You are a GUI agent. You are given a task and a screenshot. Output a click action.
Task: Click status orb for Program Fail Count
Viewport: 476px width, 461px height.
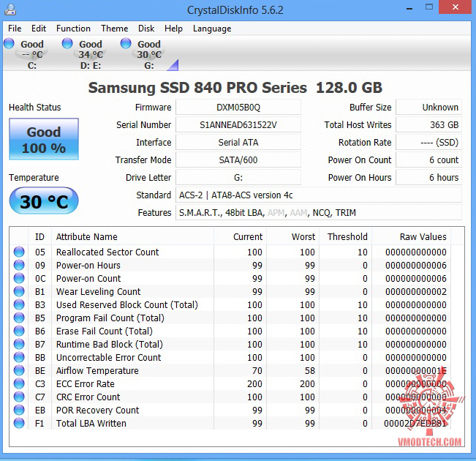coord(19,318)
